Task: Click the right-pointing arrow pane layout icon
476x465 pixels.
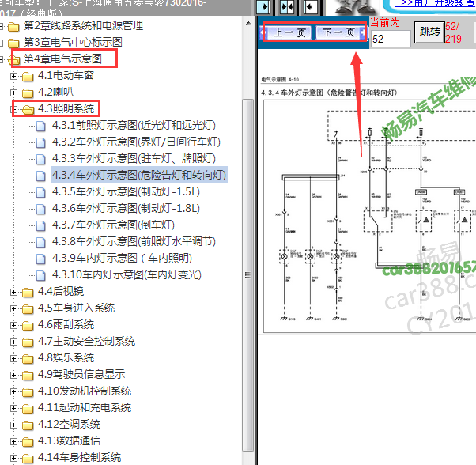Action: click(x=263, y=6)
